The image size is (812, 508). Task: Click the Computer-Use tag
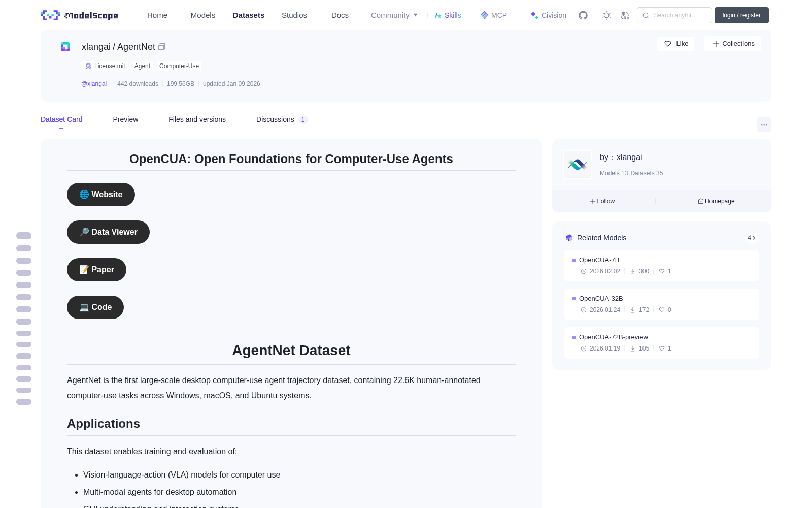tap(179, 66)
